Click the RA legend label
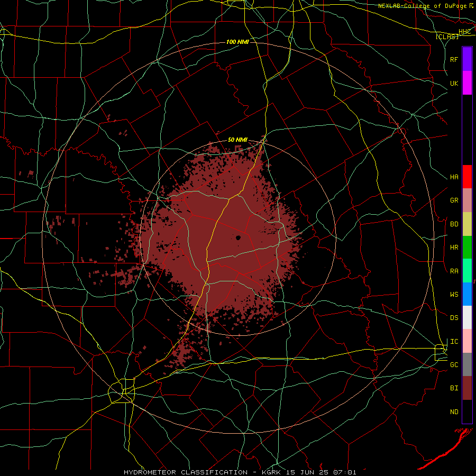 click(x=454, y=271)
